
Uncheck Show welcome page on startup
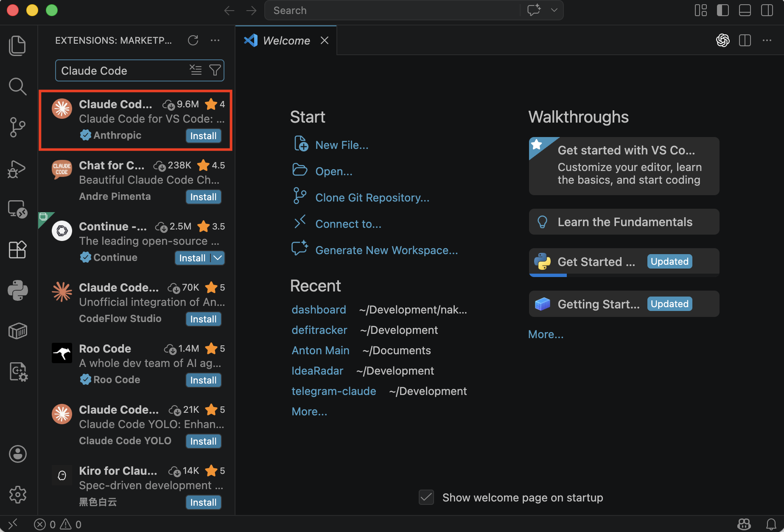coord(426,497)
